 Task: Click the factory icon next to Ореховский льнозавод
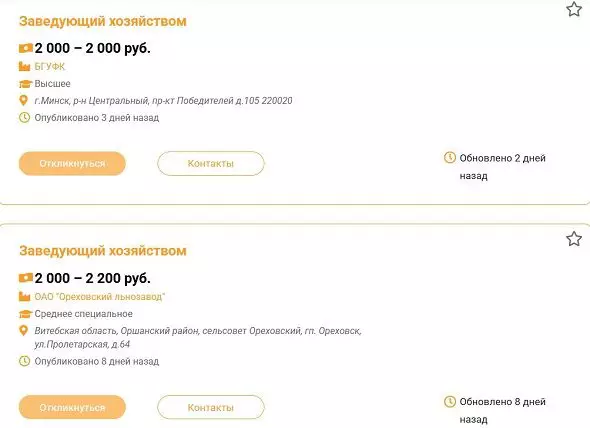click(24, 296)
